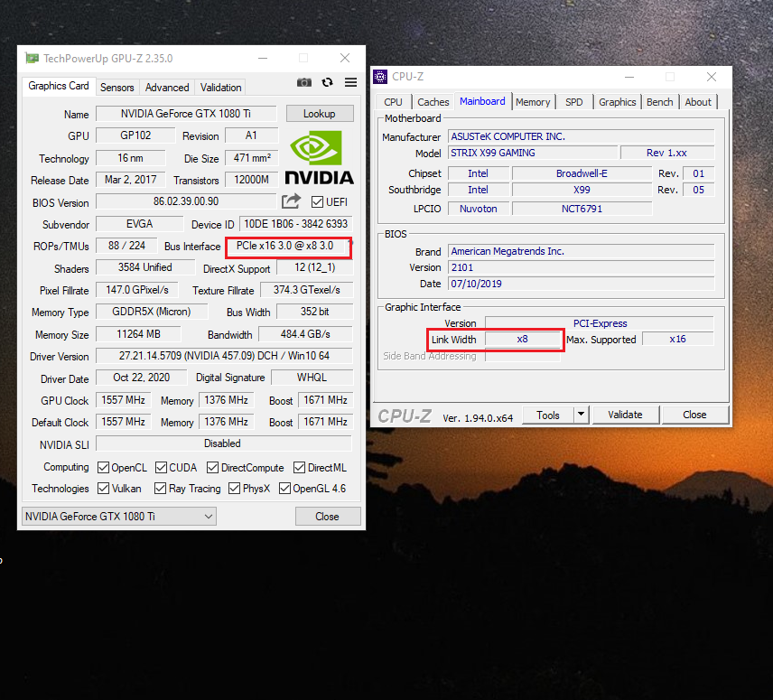
Task: Click the CPU-Z title bar app icon
Action: click(380, 77)
